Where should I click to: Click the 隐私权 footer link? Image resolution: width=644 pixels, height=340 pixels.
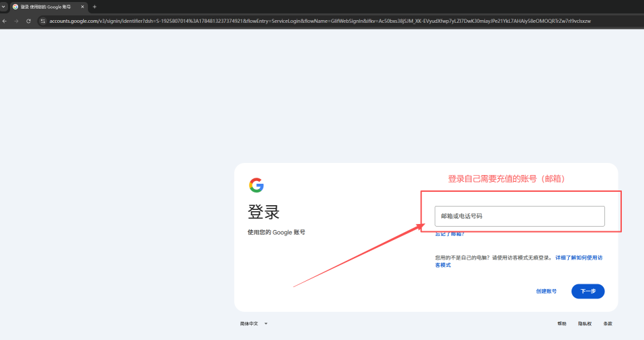(585, 324)
